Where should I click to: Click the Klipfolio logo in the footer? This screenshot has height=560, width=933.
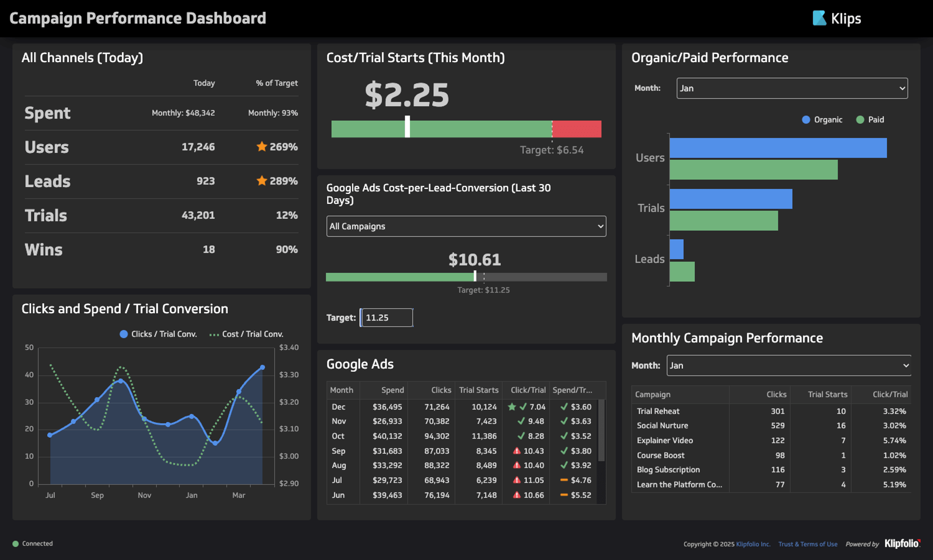(901, 544)
